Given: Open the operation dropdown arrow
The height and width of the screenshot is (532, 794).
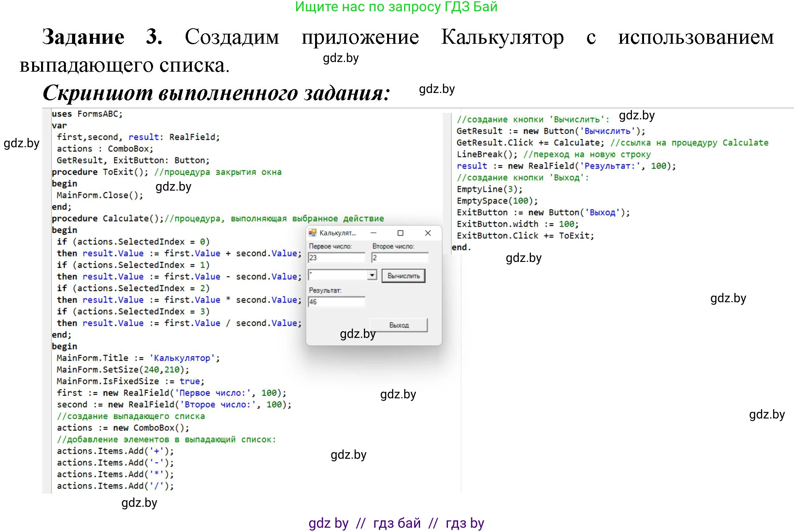Looking at the screenshot, I should coord(372,275).
